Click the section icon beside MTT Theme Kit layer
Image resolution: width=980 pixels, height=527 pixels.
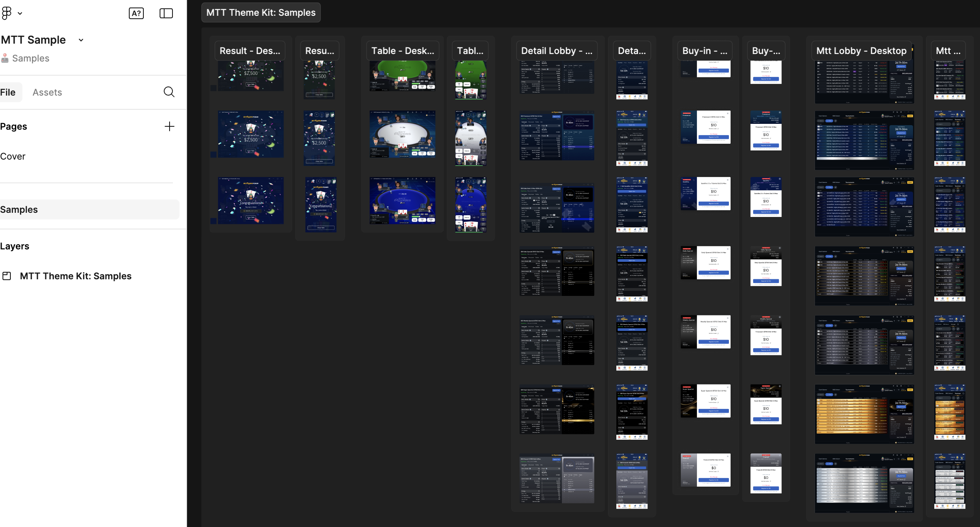7,276
